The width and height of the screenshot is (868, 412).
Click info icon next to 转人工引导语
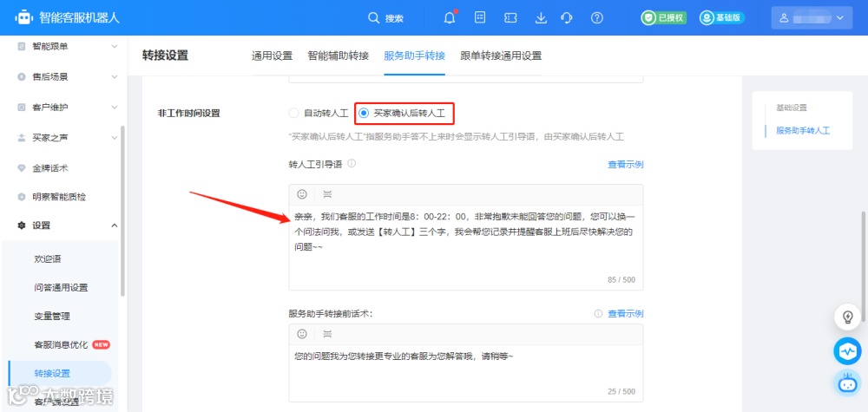pyautogui.click(x=352, y=164)
